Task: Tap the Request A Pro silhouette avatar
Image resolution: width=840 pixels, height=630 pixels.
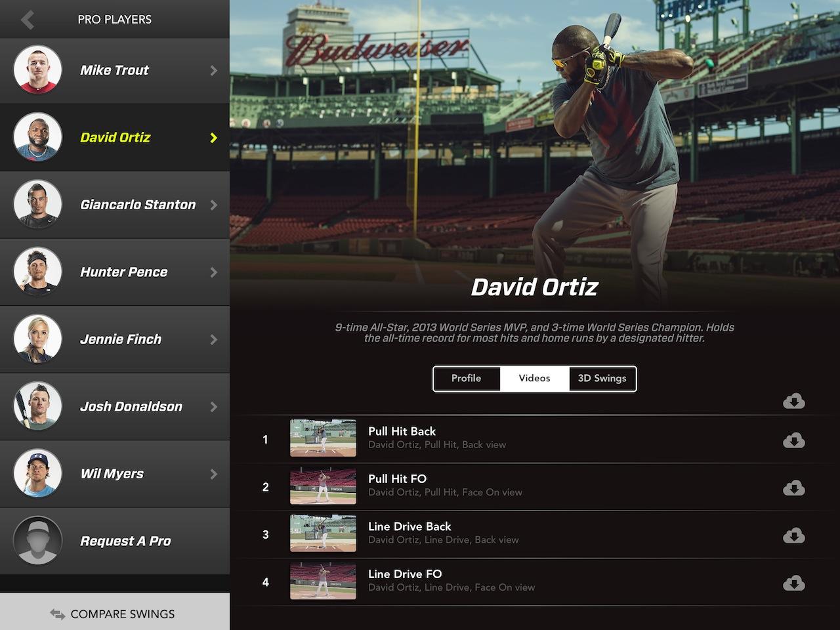Action: click(x=37, y=541)
